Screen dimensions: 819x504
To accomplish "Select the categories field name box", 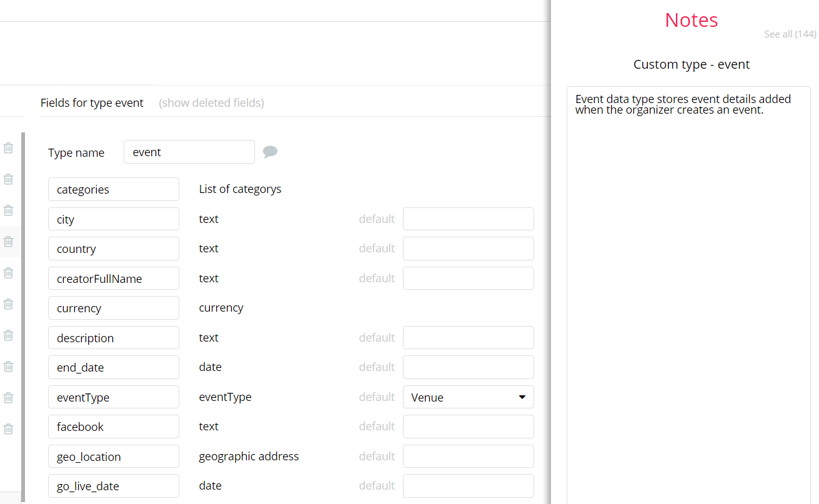I will click(x=114, y=189).
